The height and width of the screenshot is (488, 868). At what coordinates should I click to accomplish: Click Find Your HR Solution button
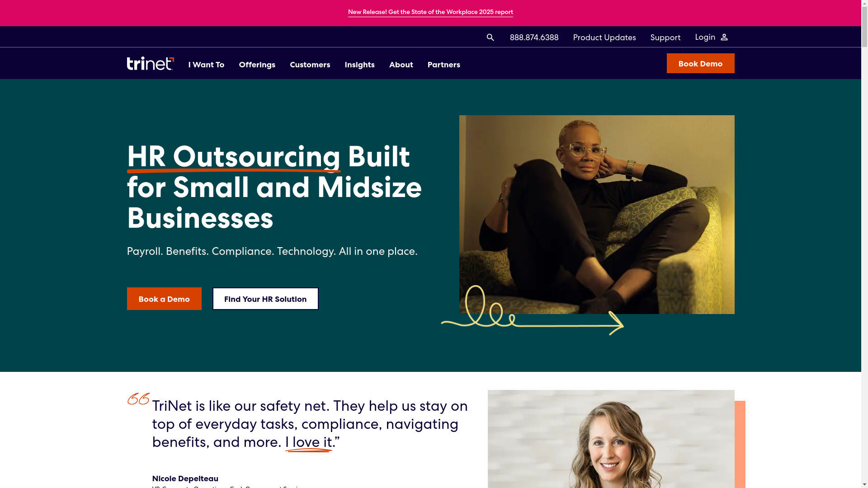tap(265, 299)
